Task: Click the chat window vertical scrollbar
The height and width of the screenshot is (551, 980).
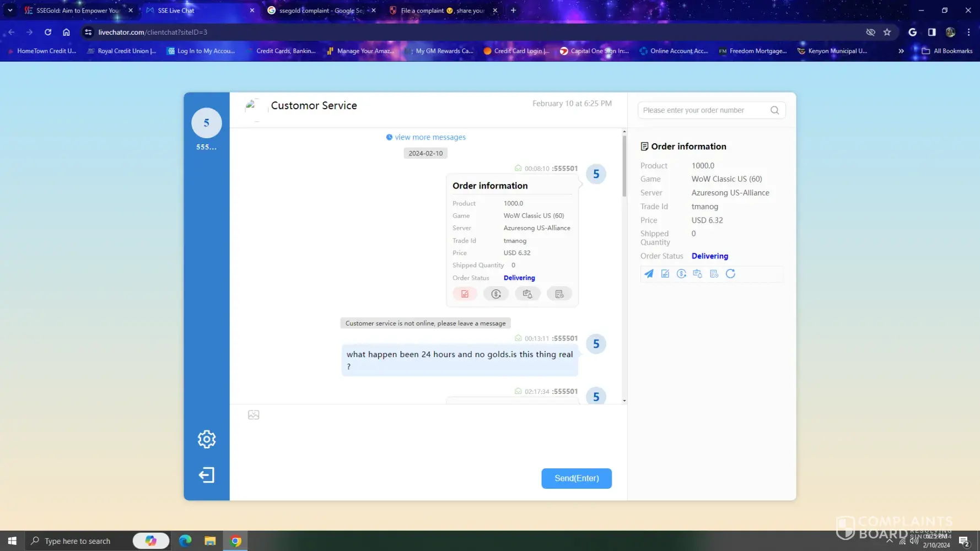Action: coord(624,165)
